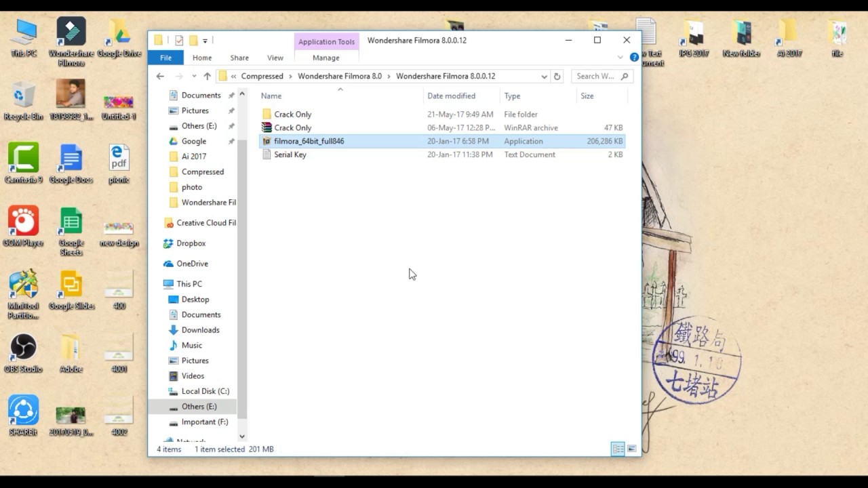The height and width of the screenshot is (488, 868).
Task: Open the Wondershare Filmora desktop shortcut
Action: (x=71, y=42)
